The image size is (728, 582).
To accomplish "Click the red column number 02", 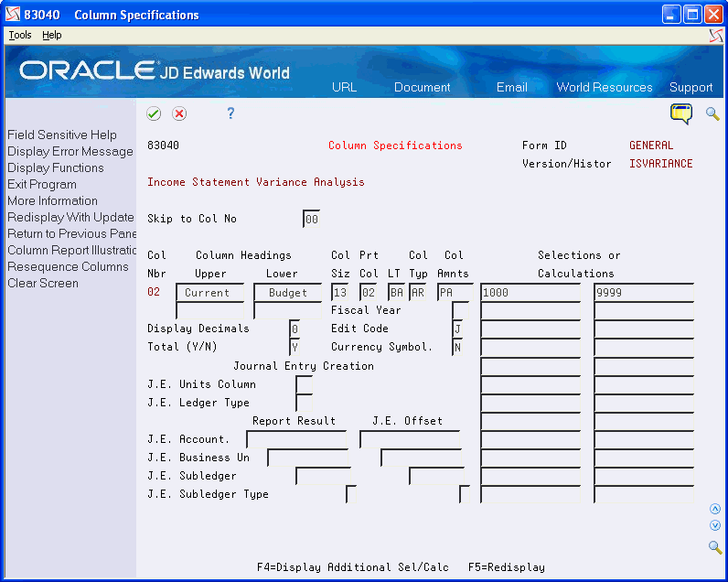I will (154, 292).
